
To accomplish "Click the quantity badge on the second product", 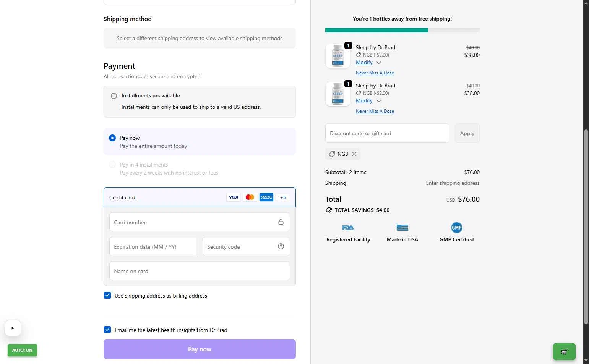I will tap(348, 84).
